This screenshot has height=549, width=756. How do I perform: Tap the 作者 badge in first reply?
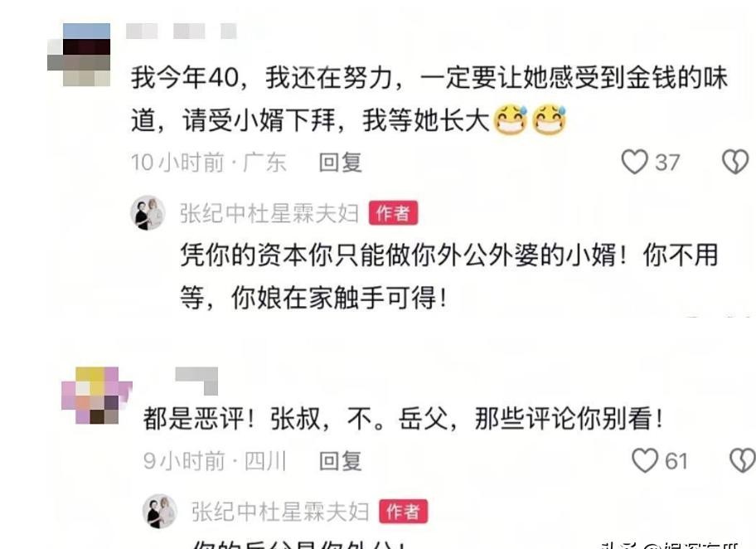point(394,213)
